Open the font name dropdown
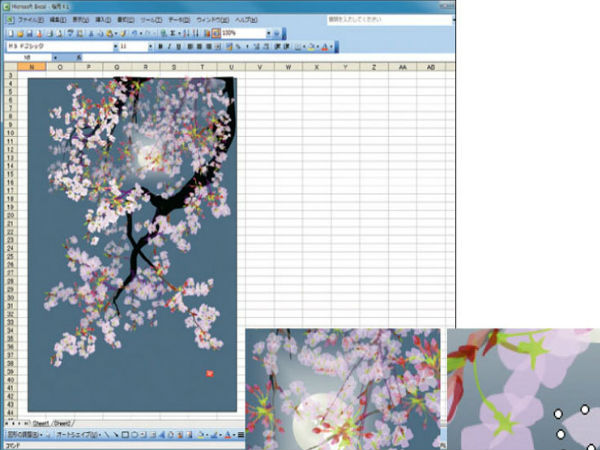Viewport: 600px width, 450px height. [113, 46]
